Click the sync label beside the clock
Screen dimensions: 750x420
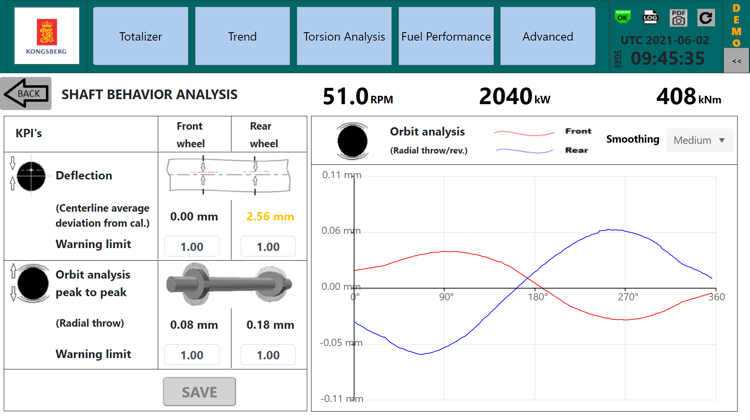(618, 59)
